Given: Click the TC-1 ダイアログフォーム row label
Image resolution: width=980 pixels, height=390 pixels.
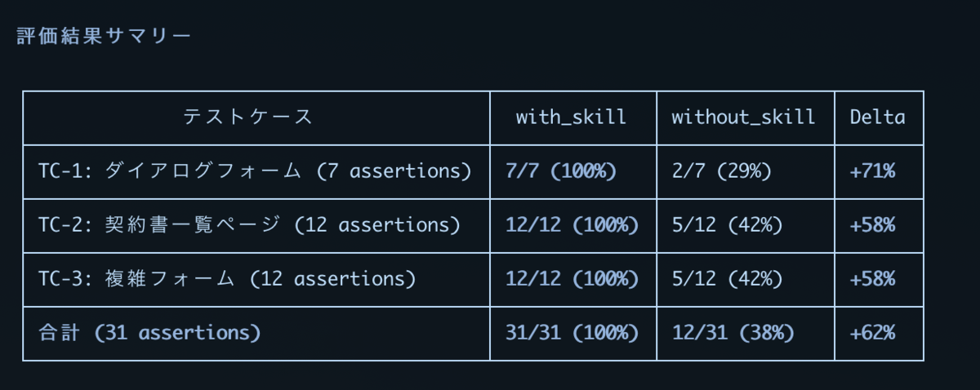Looking at the screenshot, I should (255, 171).
